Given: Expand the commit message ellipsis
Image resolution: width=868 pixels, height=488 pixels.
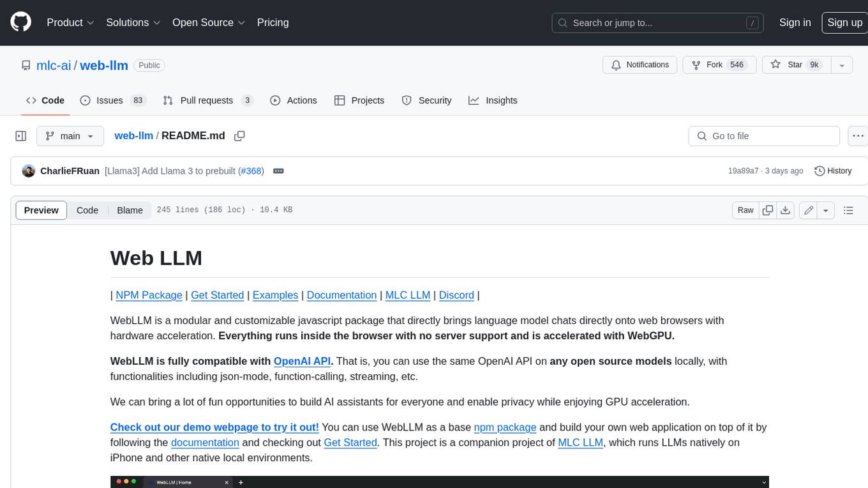Looking at the screenshot, I should click(278, 171).
